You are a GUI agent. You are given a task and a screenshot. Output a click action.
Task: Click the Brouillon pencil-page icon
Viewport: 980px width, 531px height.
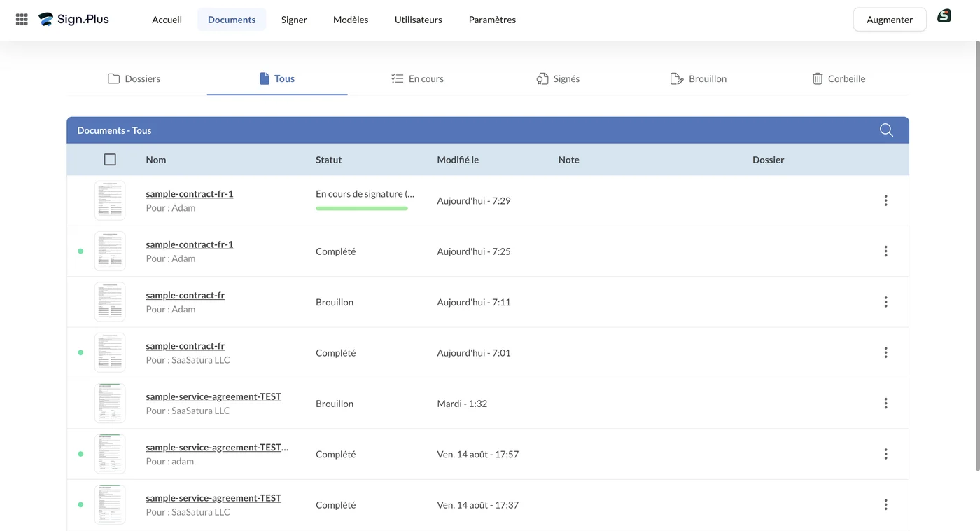(x=677, y=78)
